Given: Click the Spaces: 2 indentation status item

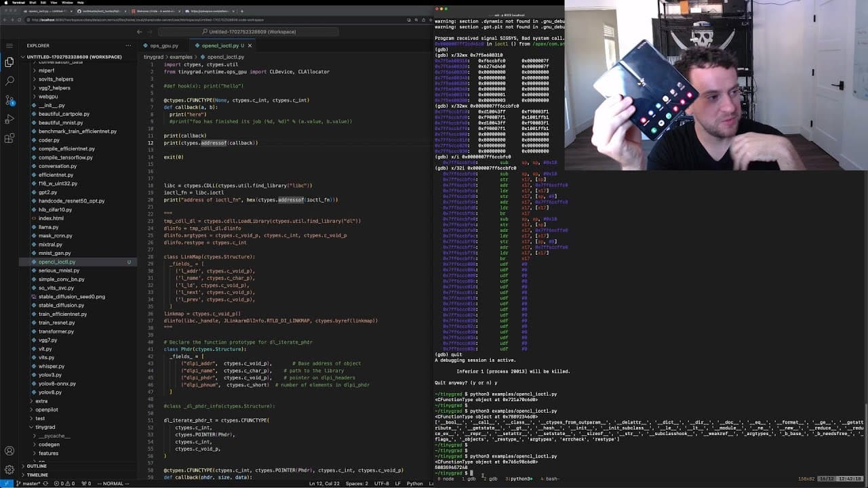Looking at the screenshot, I should (x=356, y=483).
